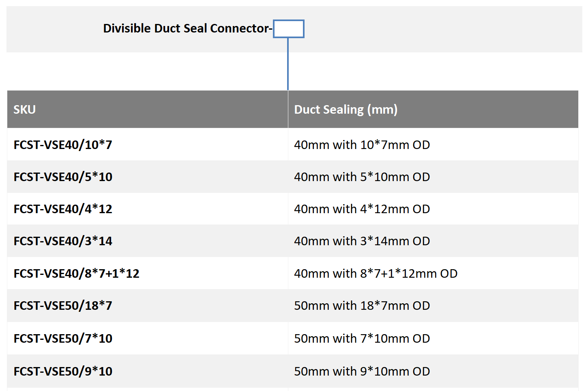The width and height of the screenshot is (588, 391).
Task: Select the FCST-VSE40/5*10 SKU cell
Action: [x=63, y=177]
